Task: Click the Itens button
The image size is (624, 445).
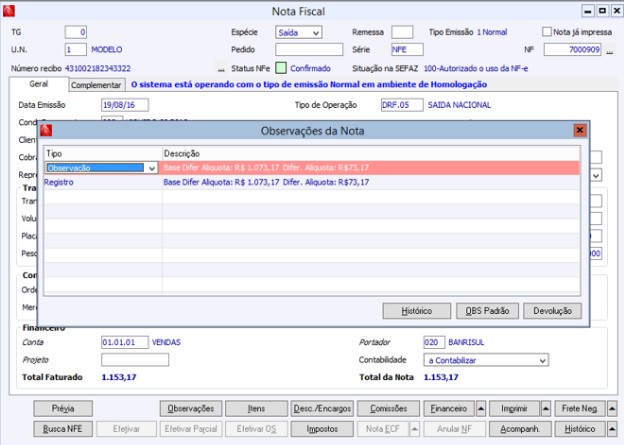Action: click(256, 408)
